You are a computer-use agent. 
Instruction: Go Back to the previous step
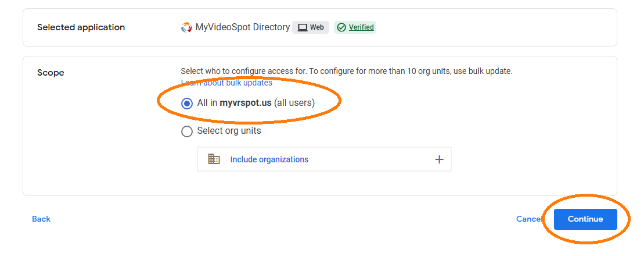point(41,219)
